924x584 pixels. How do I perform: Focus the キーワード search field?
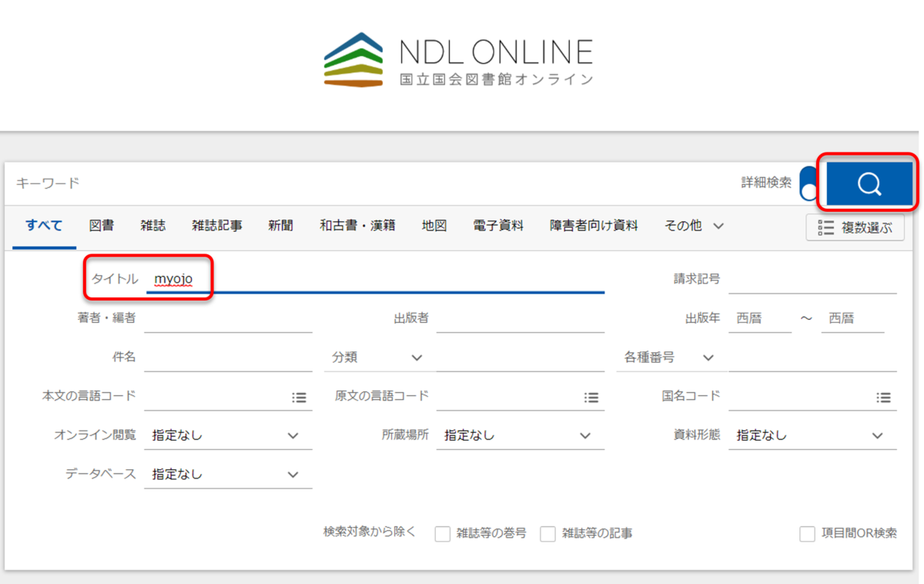(370, 183)
